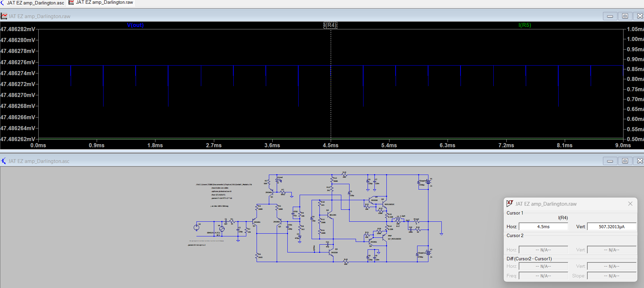Click the 9.0ms time axis label
Image resolution: width=644 pixels, height=288 pixels.
coord(623,145)
